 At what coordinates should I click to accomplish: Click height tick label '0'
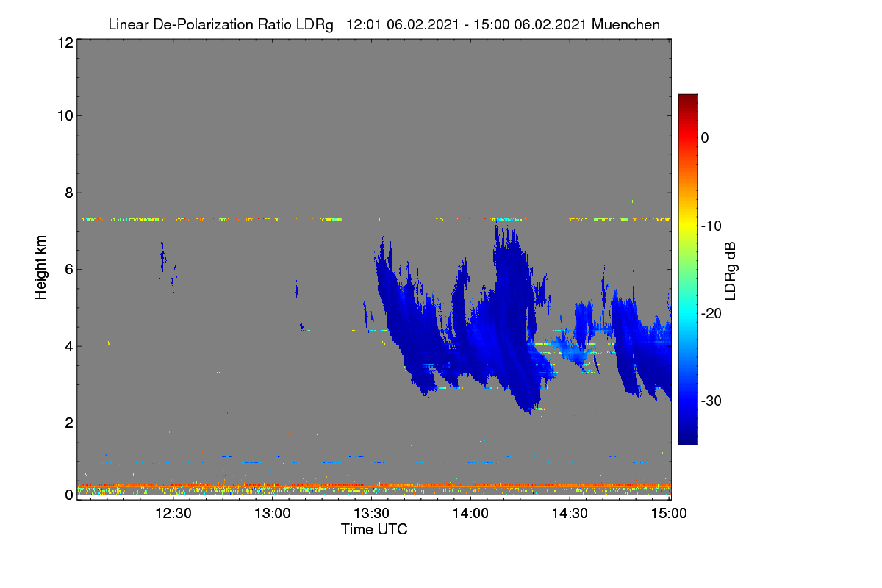68,495
